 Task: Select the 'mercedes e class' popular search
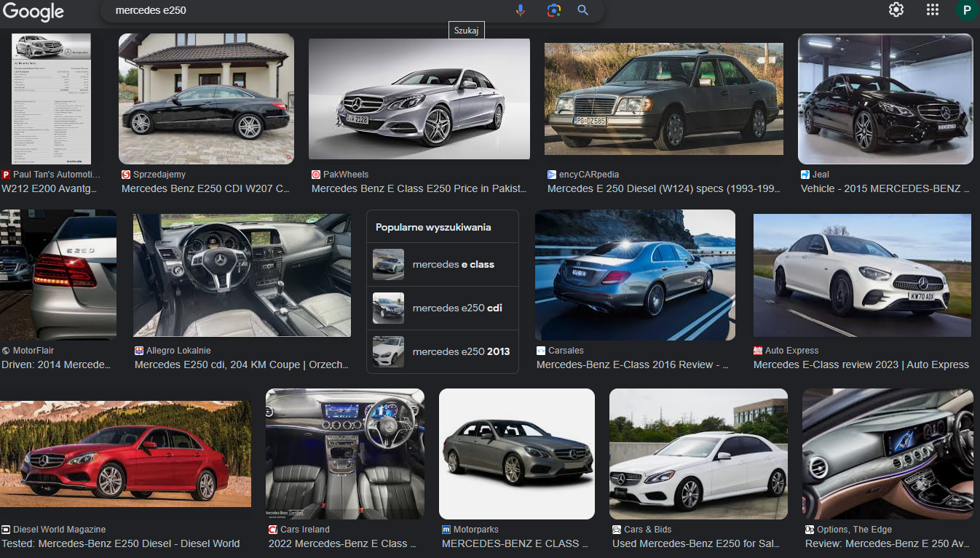443,264
